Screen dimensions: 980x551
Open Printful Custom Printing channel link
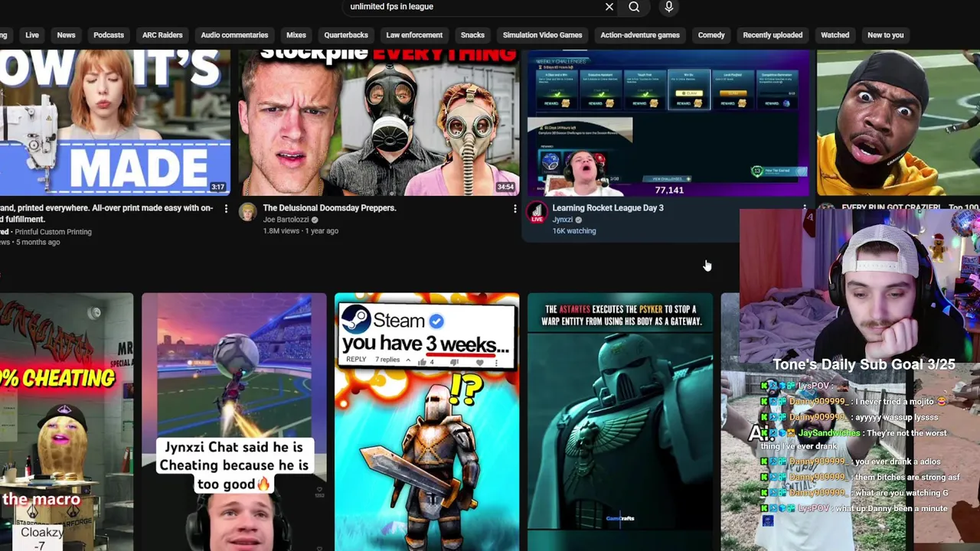pos(54,232)
